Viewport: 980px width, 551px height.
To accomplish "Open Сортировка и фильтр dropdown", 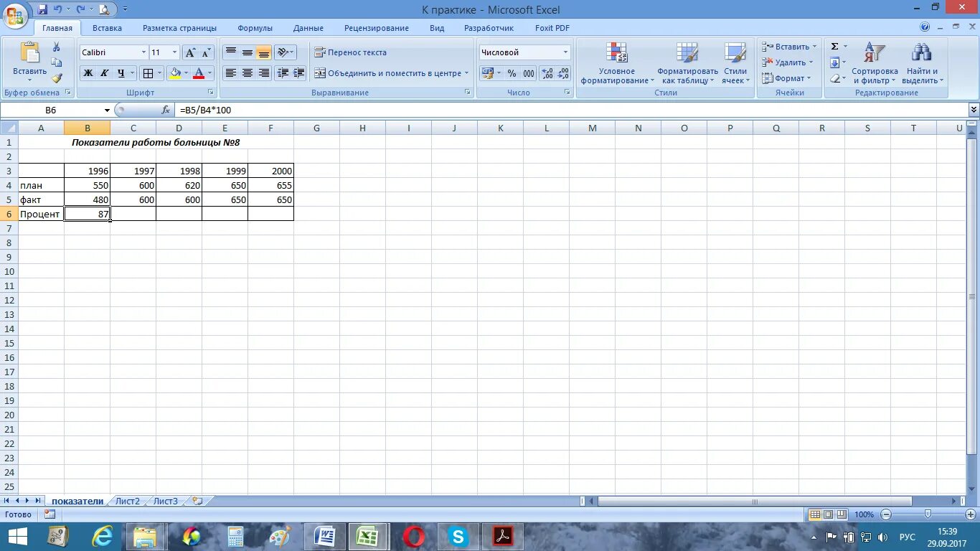I will coord(875,63).
